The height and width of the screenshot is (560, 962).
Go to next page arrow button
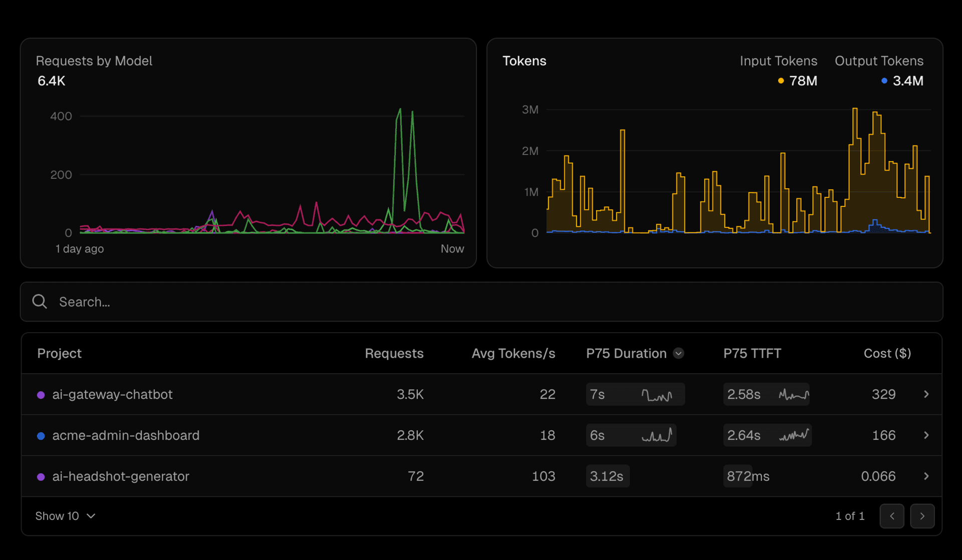tap(922, 516)
